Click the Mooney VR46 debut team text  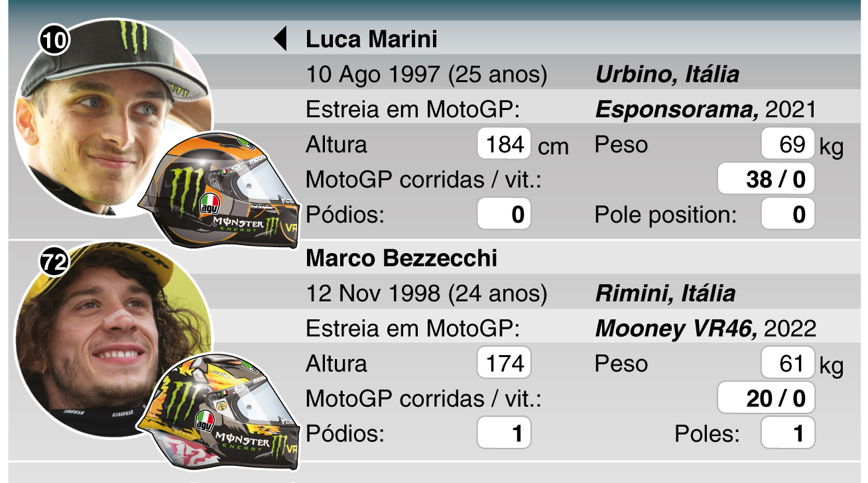(676, 329)
